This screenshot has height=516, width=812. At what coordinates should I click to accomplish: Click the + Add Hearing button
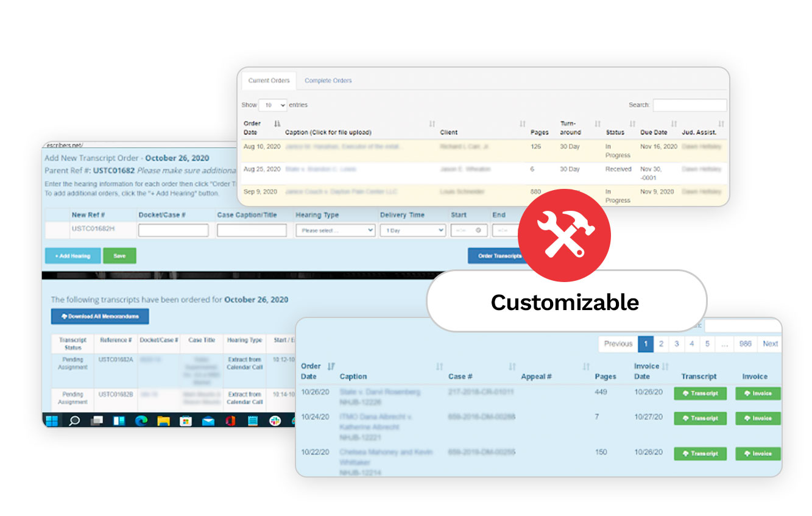72,255
